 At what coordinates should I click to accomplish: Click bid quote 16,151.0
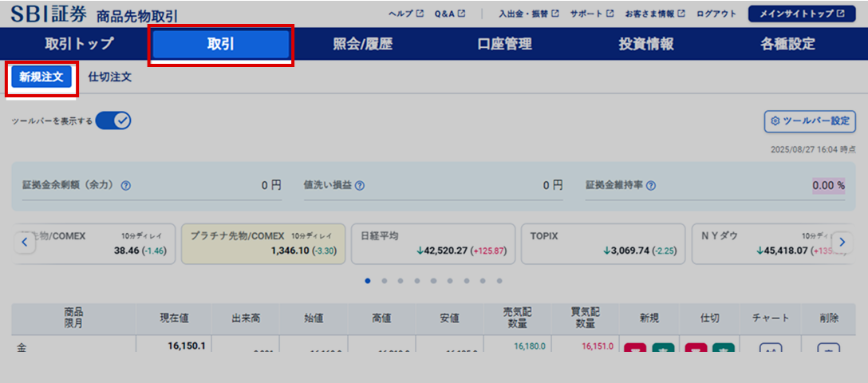tap(598, 346)
